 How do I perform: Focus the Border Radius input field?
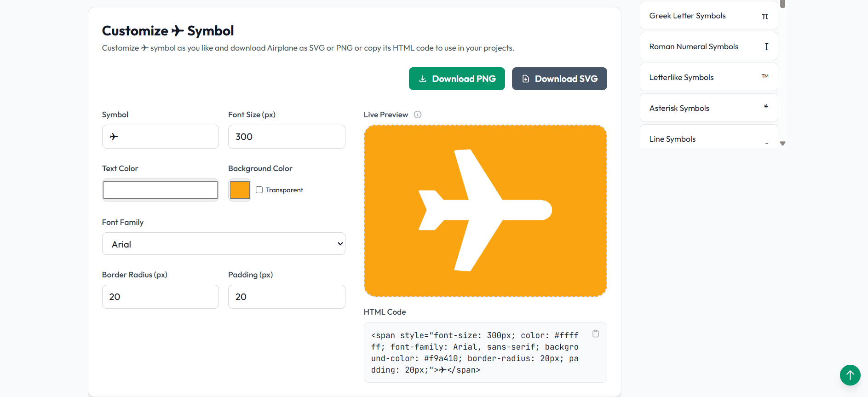click(x=161, y=297)
